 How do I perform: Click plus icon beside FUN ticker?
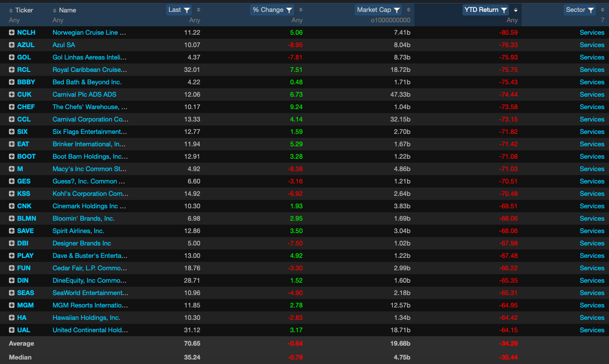11,268
